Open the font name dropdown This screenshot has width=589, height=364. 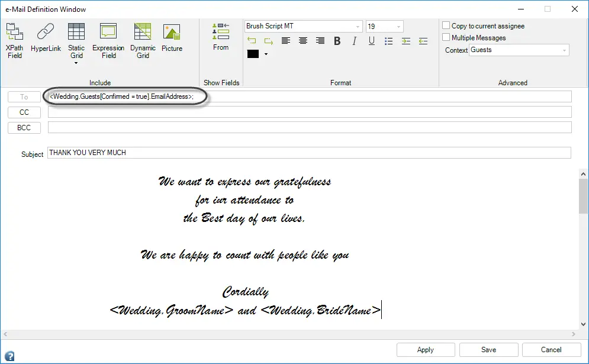coord(357,27)
